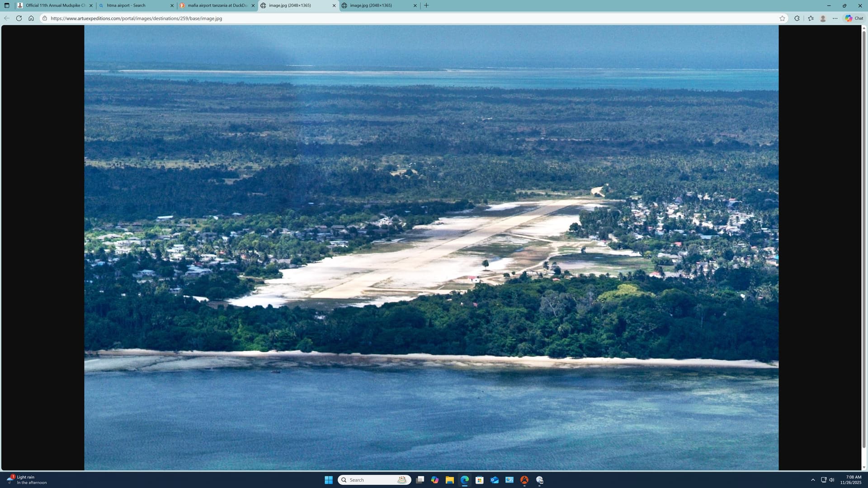View site information lock icon

(45, 18)
